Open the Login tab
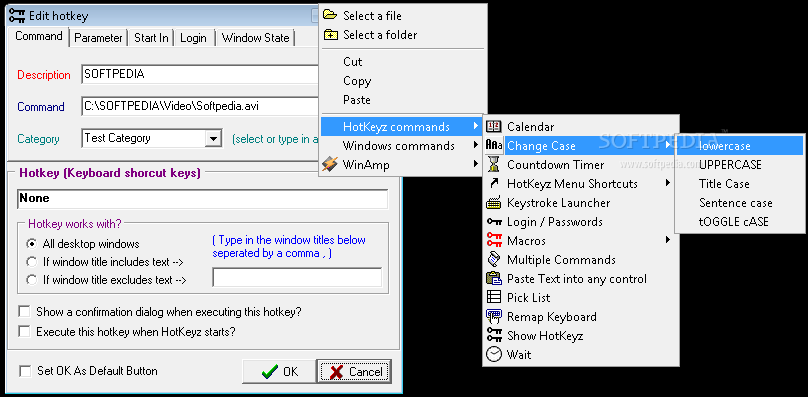The image size is (808, 397). pyautogui.click(x=193, y=38)
